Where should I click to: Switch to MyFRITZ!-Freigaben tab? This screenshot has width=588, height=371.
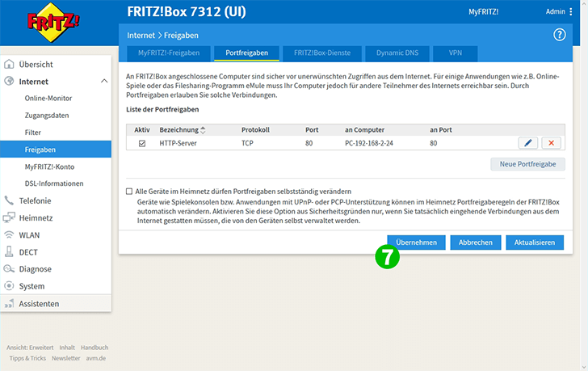tap(169, 53)
